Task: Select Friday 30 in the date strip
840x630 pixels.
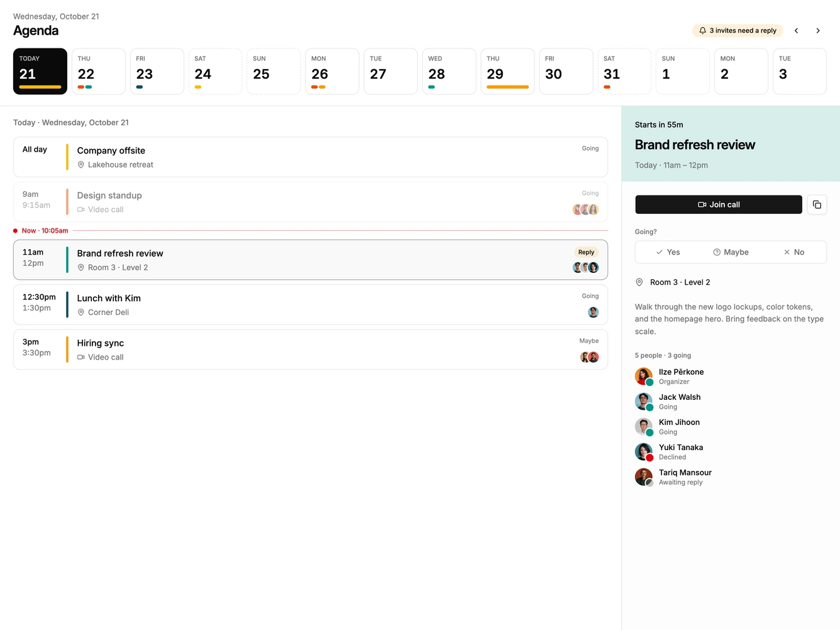Action: click(x=566, y=72)
